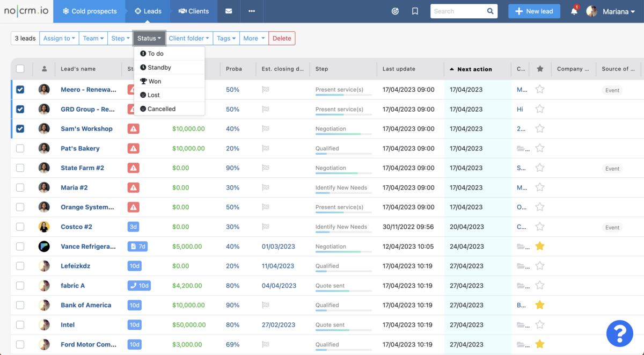Switch to the Clients tab
The width and height of the screenshot is (644, 355).
[x=194, y=11]
